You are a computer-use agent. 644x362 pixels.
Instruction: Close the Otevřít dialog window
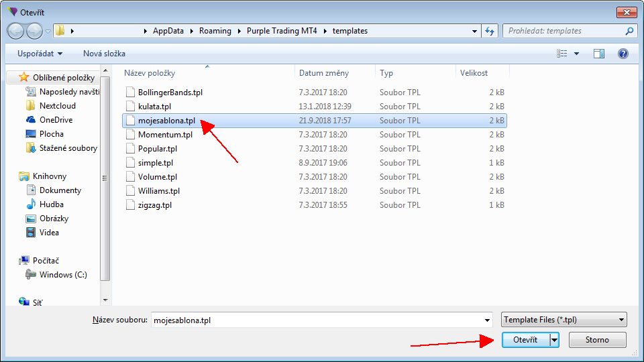tap(627, 12)
